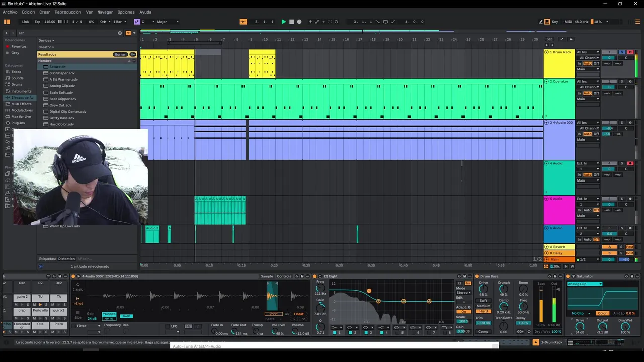Switch to the sampler Controls tab
This screenshot has width=644, height=362.
[284, 276]
